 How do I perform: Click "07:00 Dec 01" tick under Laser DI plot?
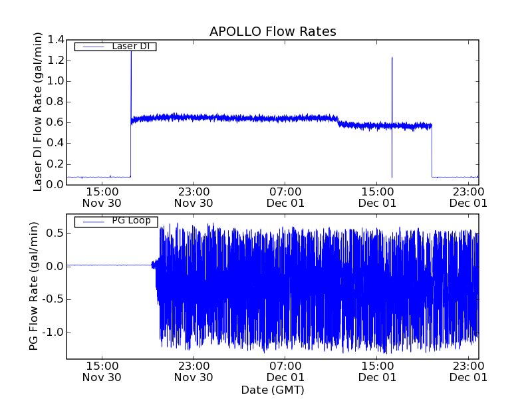coord(285,198)
